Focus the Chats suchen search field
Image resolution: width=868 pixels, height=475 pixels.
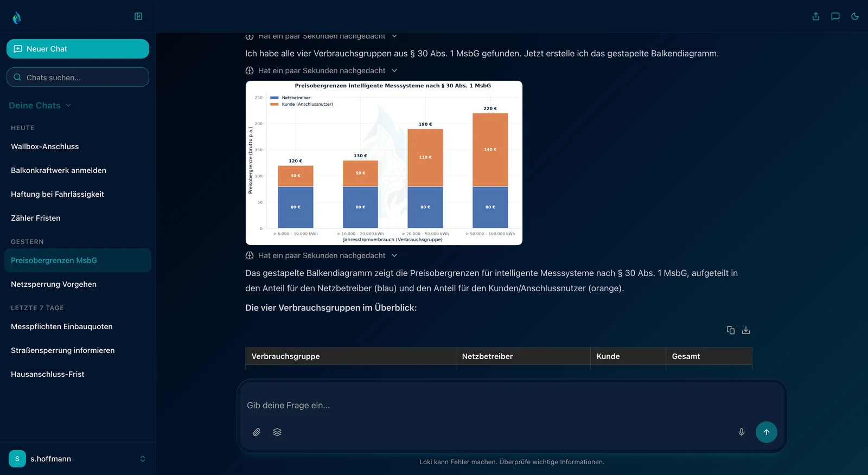click(78, 77)
